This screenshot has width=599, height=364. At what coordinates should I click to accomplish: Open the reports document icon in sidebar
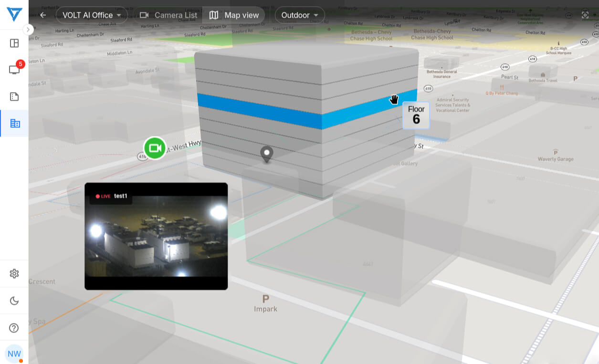point(14,96)
